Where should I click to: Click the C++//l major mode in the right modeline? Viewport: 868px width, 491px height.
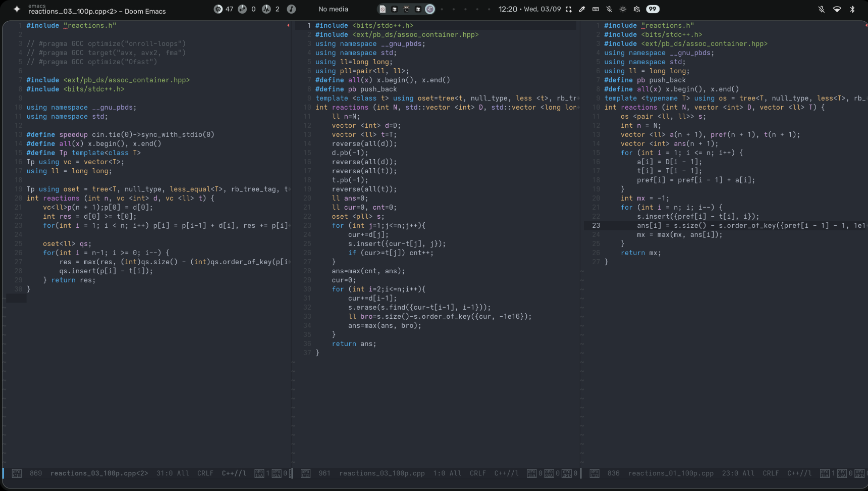coord(800,473)
